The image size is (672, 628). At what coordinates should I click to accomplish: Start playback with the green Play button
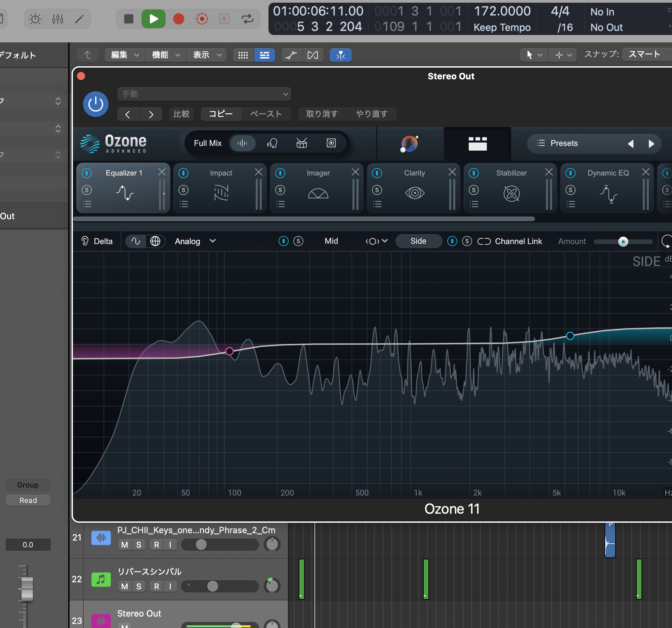click(154, 19)
